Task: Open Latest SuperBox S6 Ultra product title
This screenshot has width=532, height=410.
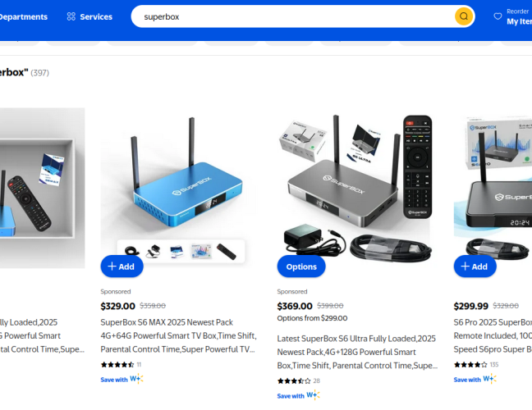Action: coord(357,352)
